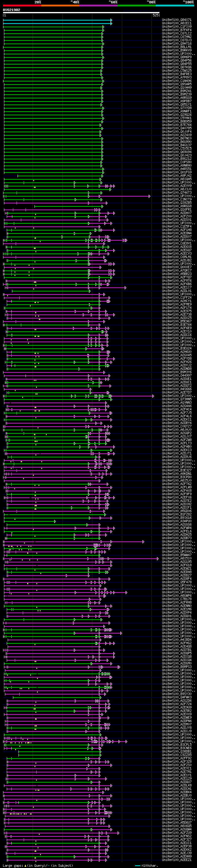Click the green ~80% identity legend bar
Image resolution: width=197 pixels, height=868 pixels.
tap(137, 6)
